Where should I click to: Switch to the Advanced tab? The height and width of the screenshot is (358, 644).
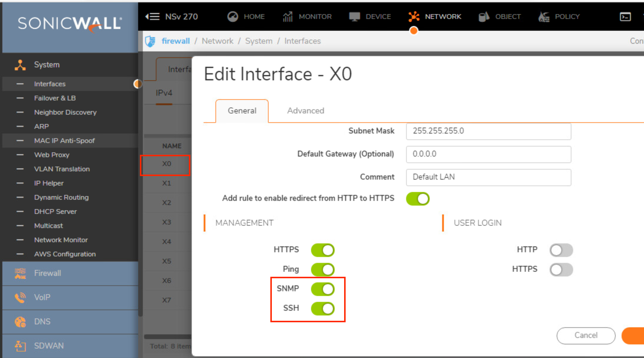click(x=305, y=111)
